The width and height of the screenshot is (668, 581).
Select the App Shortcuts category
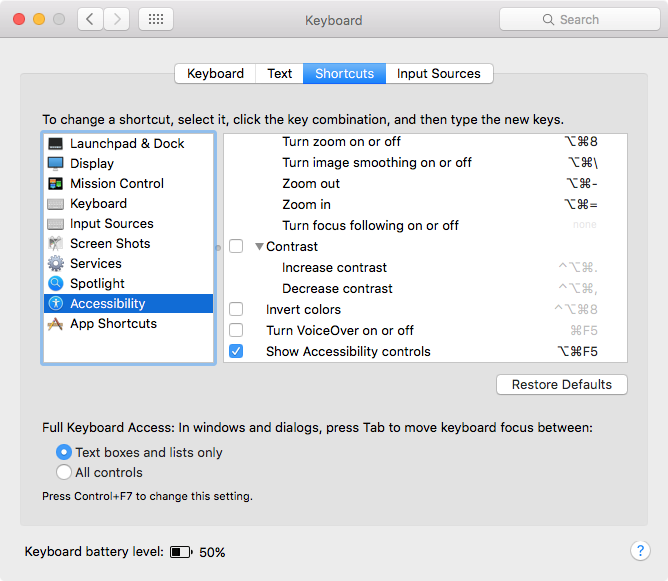tap(128, 324)
